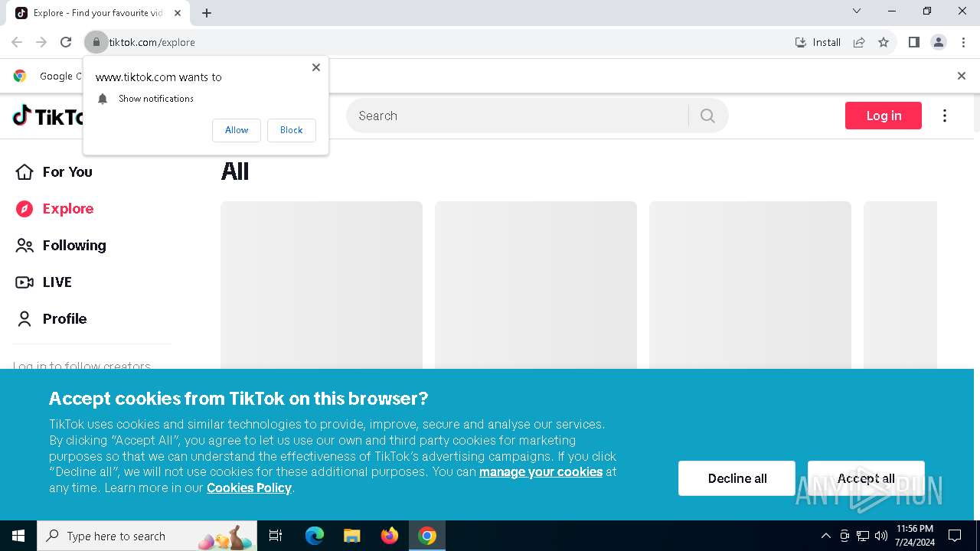Open the Chrome three-dot menu
This screenshot has height=551, width=980.
click(x=964, y=42)
